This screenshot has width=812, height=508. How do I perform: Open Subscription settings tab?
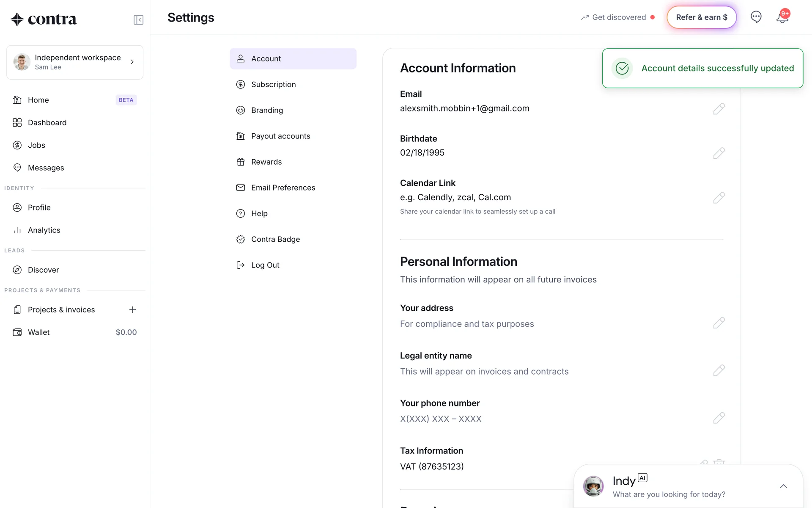click(x=273, y=85)
